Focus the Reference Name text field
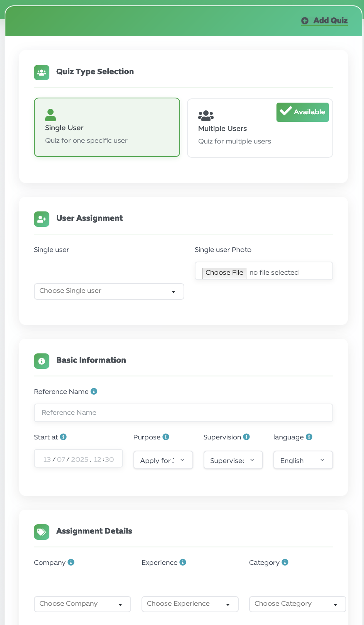Screen dimensions: 364x625 (x=183, y=412)
